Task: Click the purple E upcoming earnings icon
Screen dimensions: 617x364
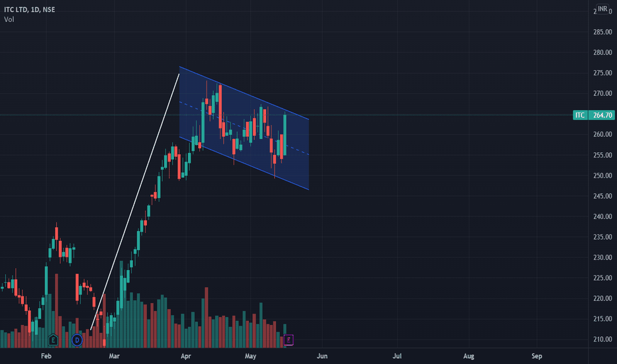Action: click(x=289, y=340)
